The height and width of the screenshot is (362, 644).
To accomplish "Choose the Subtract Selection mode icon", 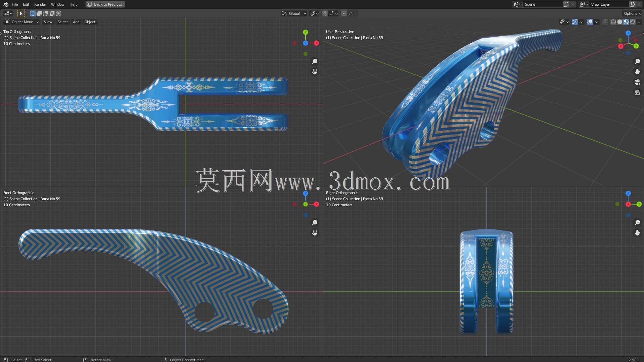I will pyautogui.click(x=45, y=13).
